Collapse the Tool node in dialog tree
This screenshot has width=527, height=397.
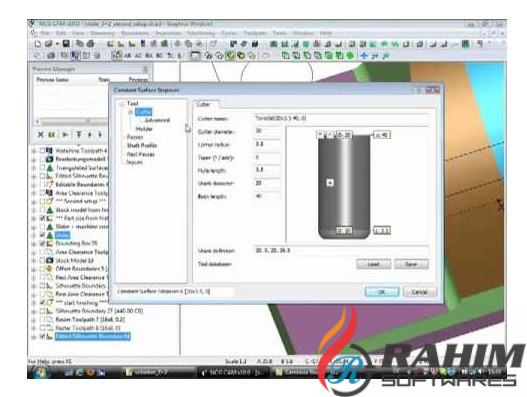tap(121, 104)
